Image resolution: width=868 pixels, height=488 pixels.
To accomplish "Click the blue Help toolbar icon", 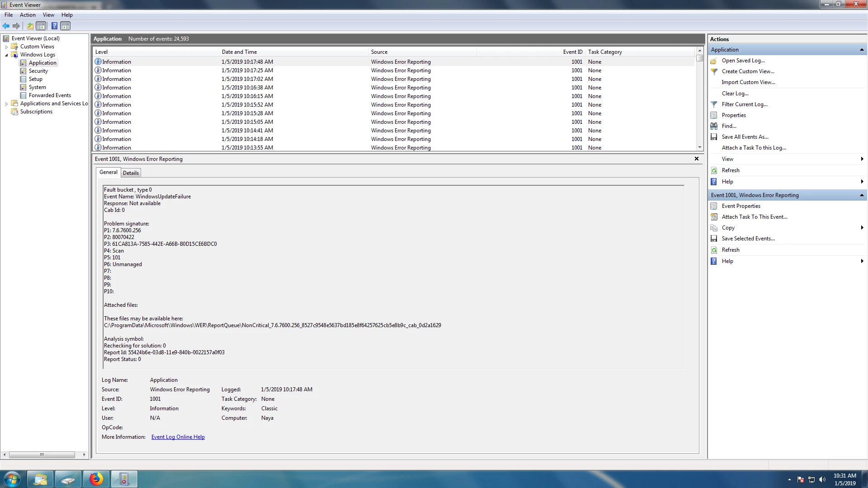I will pyautogui.click(x=54, y=26).
